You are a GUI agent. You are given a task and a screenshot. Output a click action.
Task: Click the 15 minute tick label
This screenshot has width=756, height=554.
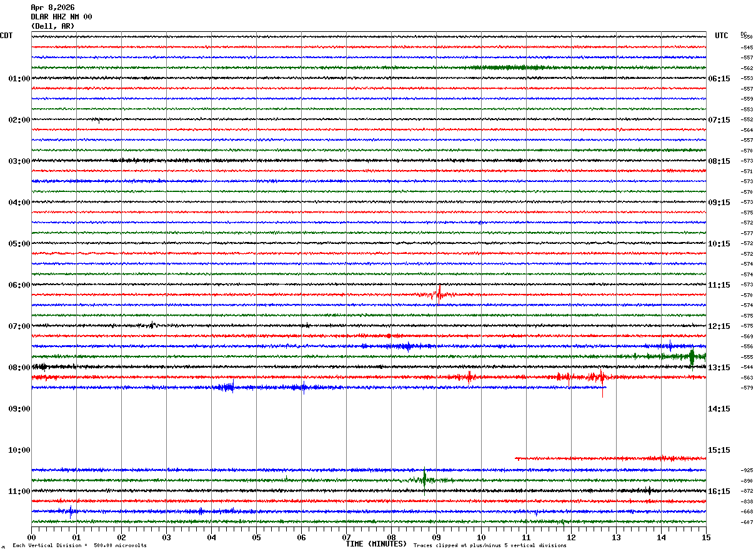coord(706,537)
